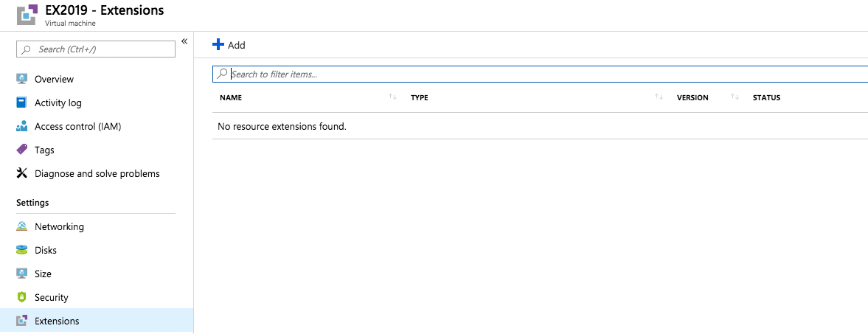
Task: Click the purple Tags icon
Action: coord(21,150)
